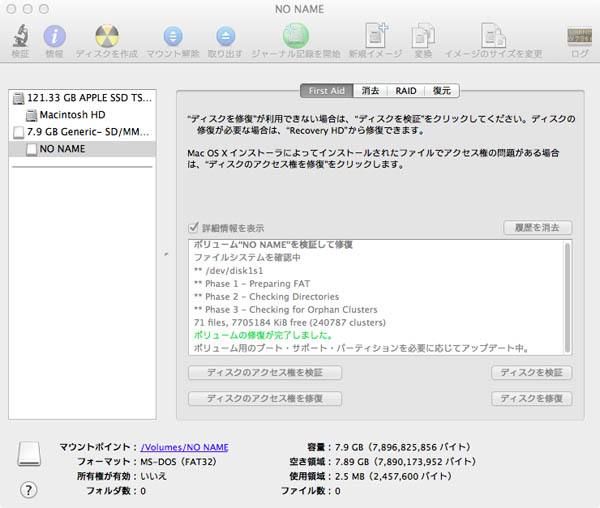Click the マウント解除 (Unmount) icon
600x508 pixels.
(x=172, y=37)
